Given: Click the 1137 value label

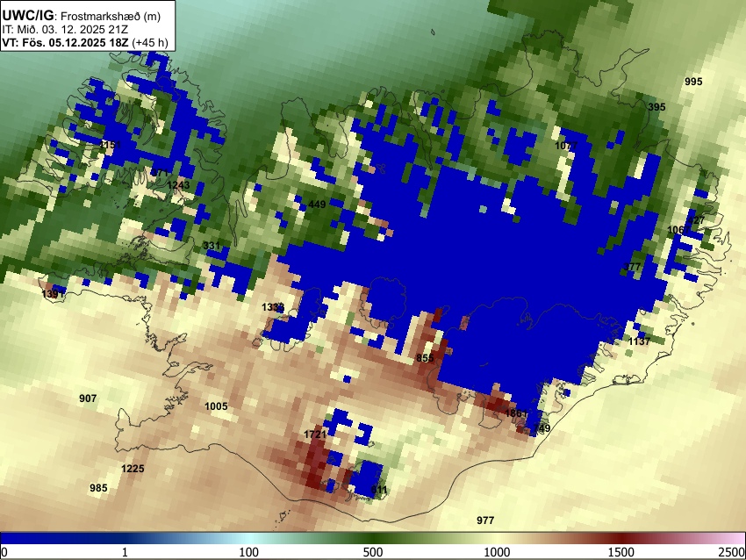Looking at the screenshot, I should point(639,341).
